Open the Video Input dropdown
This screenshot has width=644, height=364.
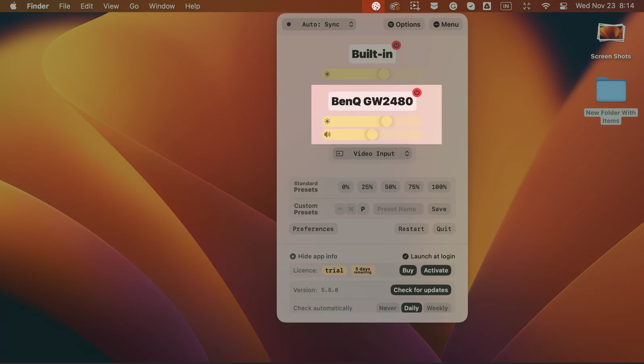click(372, 154)
